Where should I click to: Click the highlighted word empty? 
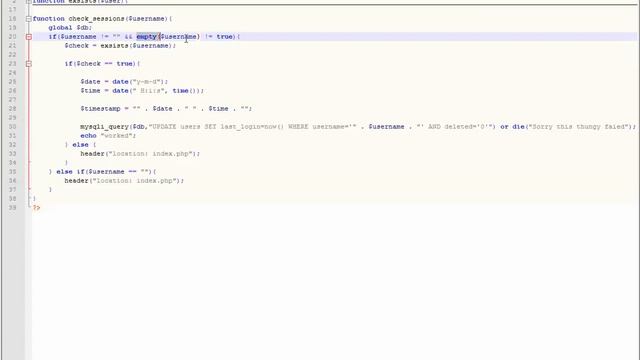tap(147, 37)
